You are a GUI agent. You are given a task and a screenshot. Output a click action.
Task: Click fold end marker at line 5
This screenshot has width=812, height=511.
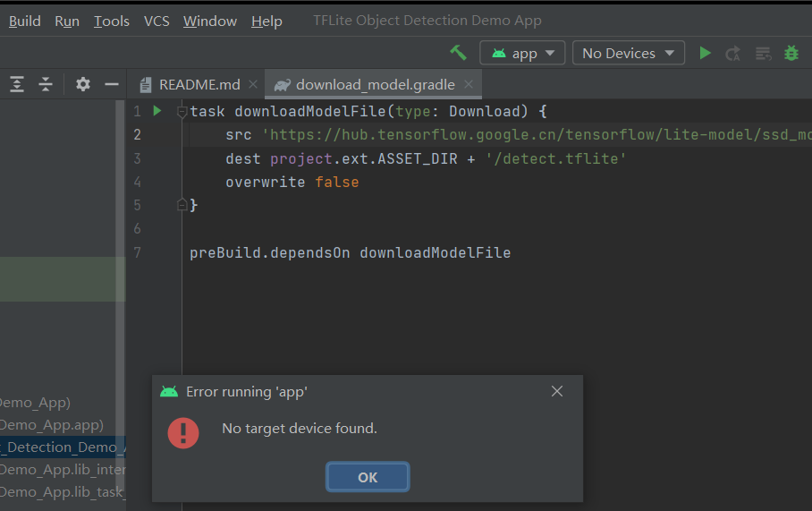[x=182, y=205]
